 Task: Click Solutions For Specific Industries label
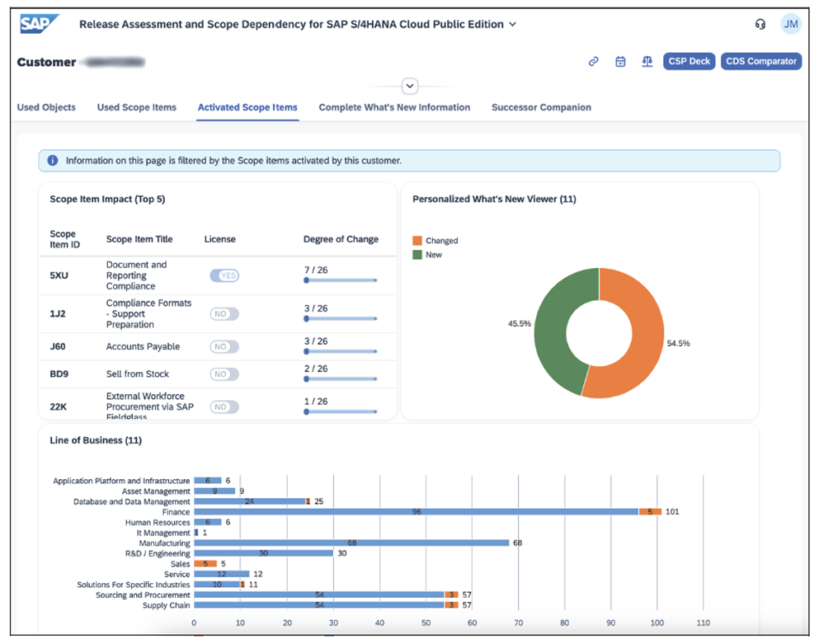[134, 585]
